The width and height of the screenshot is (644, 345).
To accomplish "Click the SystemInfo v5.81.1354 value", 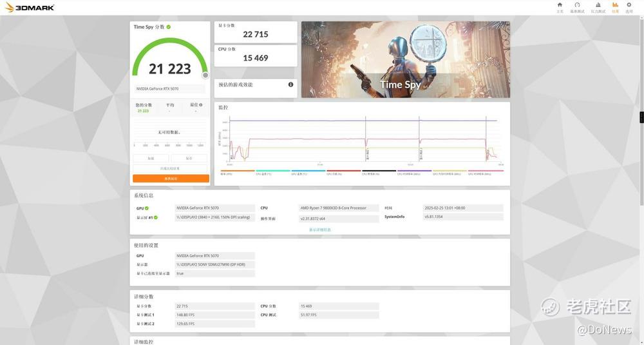I will coord(463,217).
